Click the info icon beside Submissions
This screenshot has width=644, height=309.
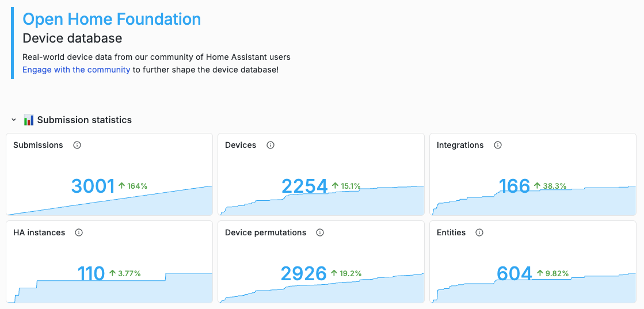pos(77,145)
